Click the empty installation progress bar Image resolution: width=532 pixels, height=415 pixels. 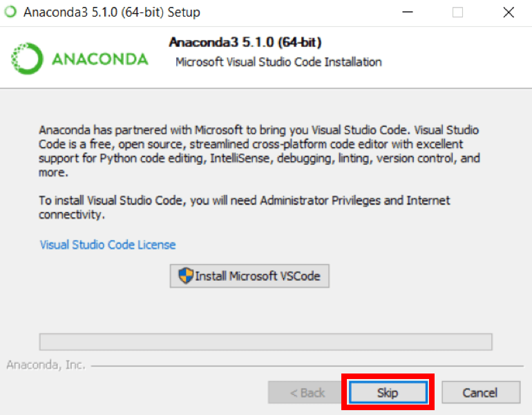(266, 342)
